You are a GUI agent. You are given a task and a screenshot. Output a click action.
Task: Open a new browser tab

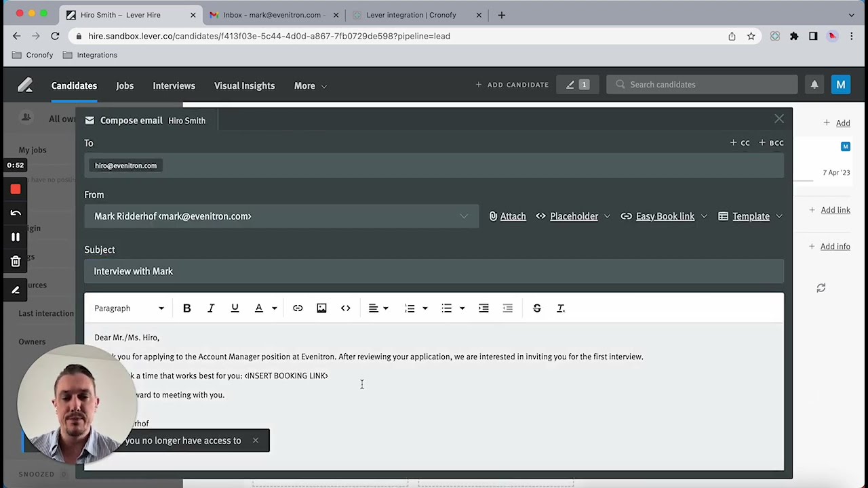pos(502,15)
